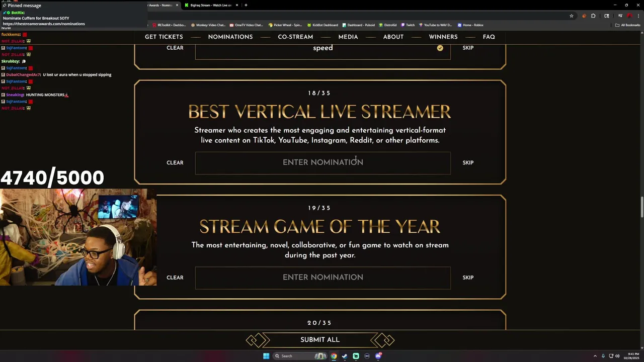Open the GET TICKETS page
This screenshot has width=644, height=362.
164,37
